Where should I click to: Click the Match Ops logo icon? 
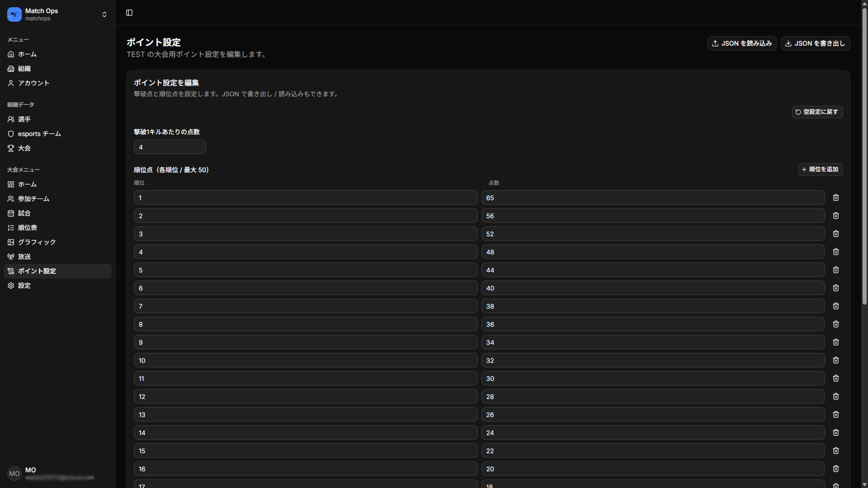point(14,14)
